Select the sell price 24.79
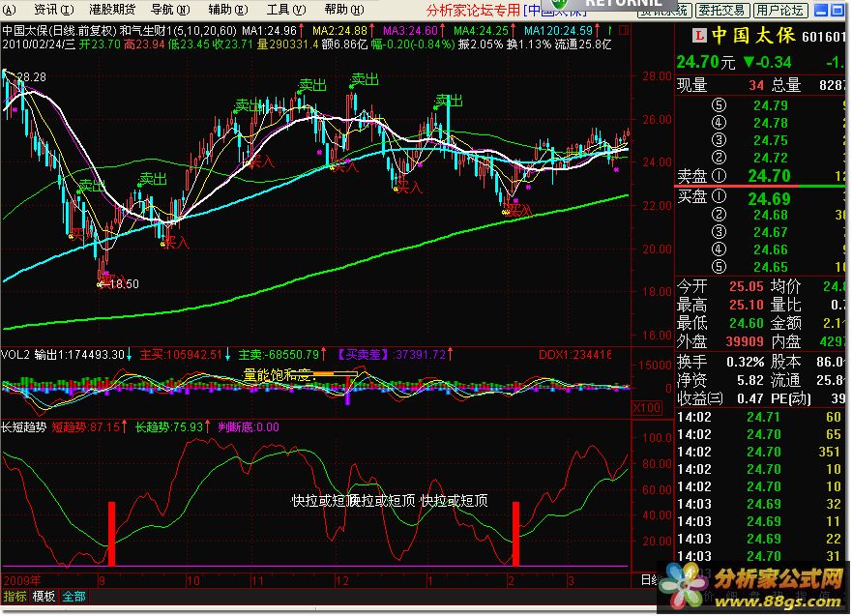This screenshot has height=616, width=852. [x=770, y=105]
